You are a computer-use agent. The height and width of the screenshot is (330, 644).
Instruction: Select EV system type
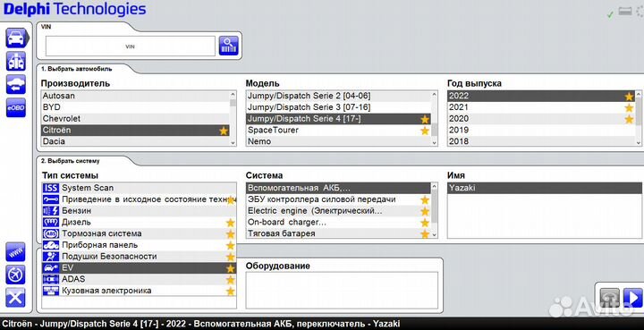[x=140, y=268]
